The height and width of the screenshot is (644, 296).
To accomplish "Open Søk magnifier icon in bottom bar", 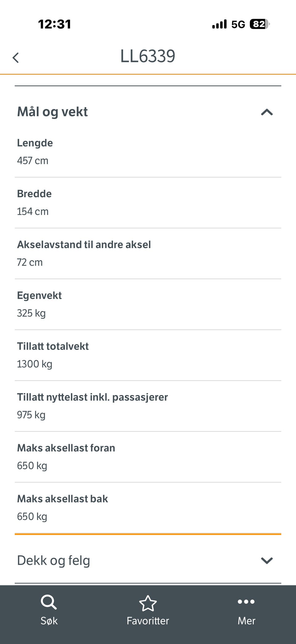I will (x=49, y=602).
